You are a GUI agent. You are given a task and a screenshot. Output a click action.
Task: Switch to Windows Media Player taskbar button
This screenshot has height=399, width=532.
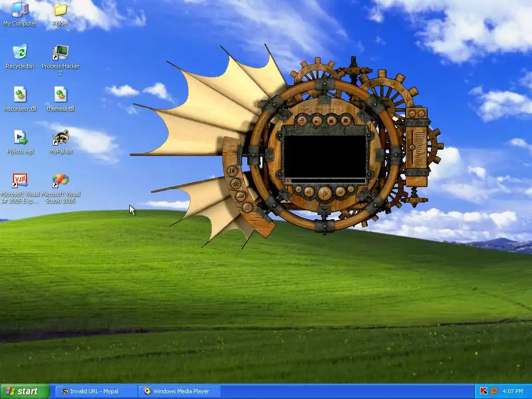coord(180,391)
